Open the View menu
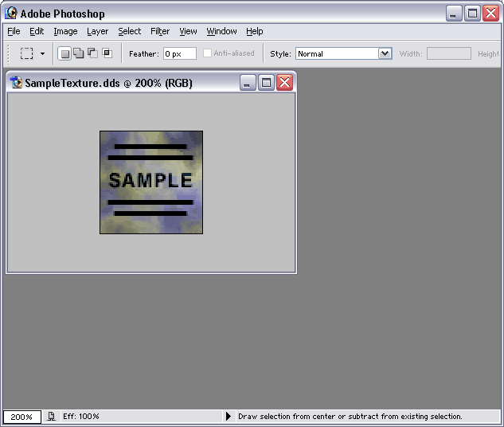504x427 pixels. point(188,31)
